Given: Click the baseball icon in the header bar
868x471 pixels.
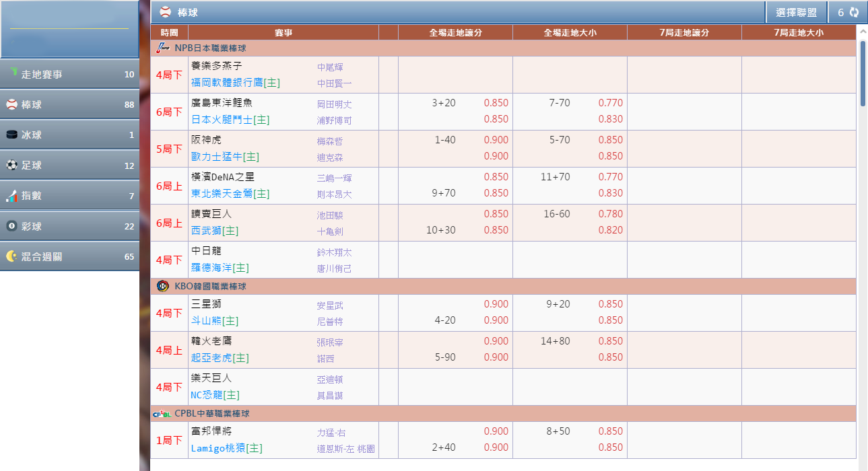Looking at the screenshot, I should click(165, 12).
